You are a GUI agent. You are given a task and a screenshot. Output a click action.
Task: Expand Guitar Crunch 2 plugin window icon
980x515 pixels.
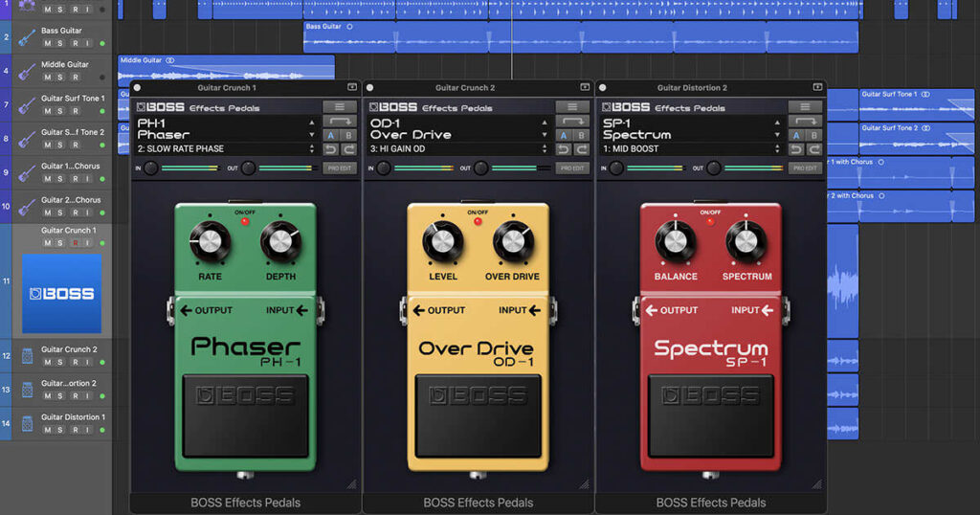(585, 87)
